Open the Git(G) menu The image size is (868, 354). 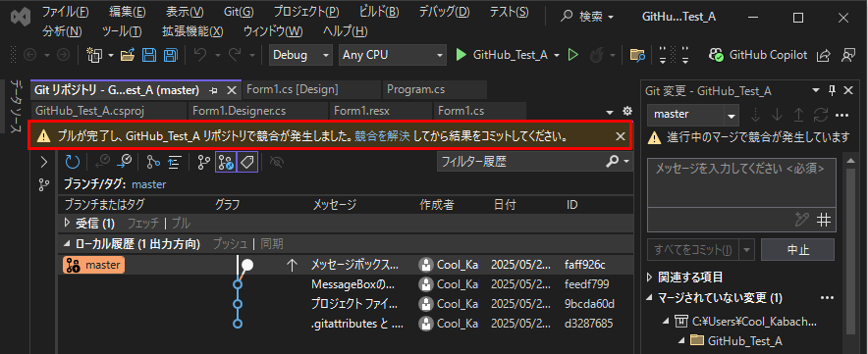239,12
